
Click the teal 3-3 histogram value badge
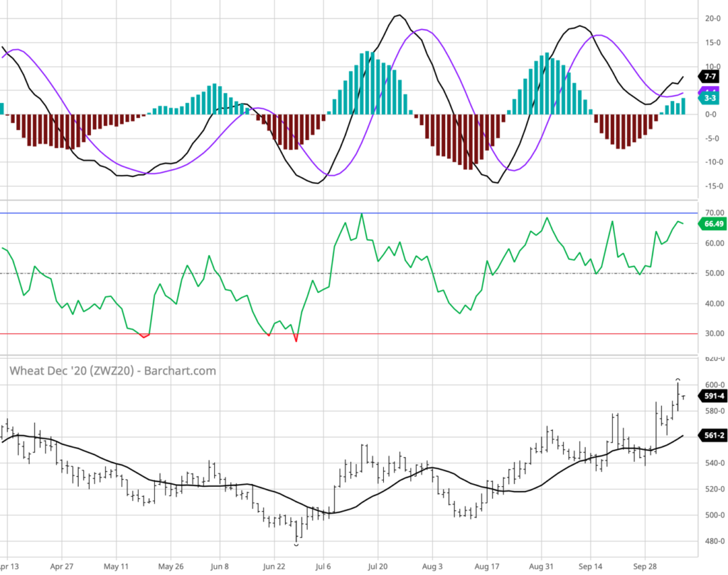(x=710, y=99)
